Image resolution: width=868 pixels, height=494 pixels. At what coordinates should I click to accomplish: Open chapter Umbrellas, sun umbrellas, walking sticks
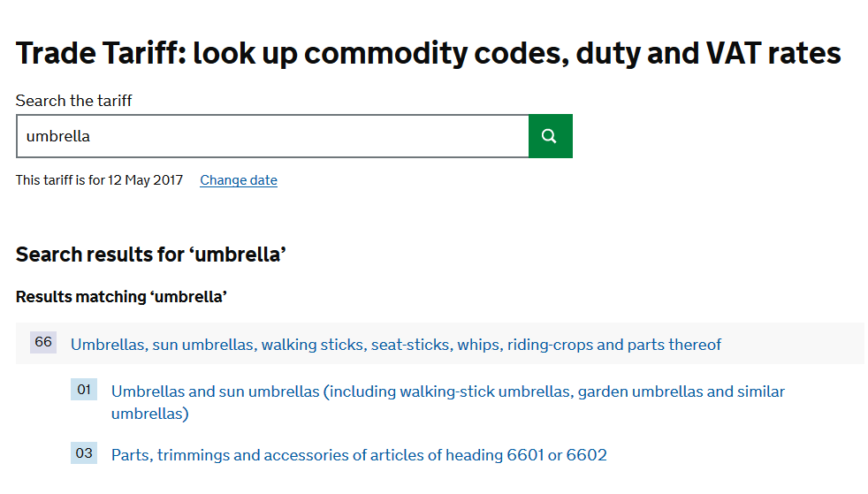(x=395, y=345)
